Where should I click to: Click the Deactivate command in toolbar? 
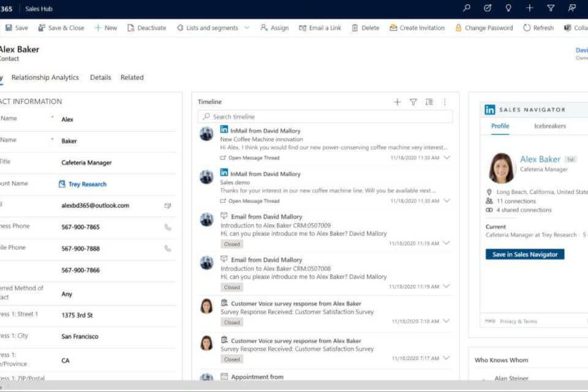(x=146, y=28)
